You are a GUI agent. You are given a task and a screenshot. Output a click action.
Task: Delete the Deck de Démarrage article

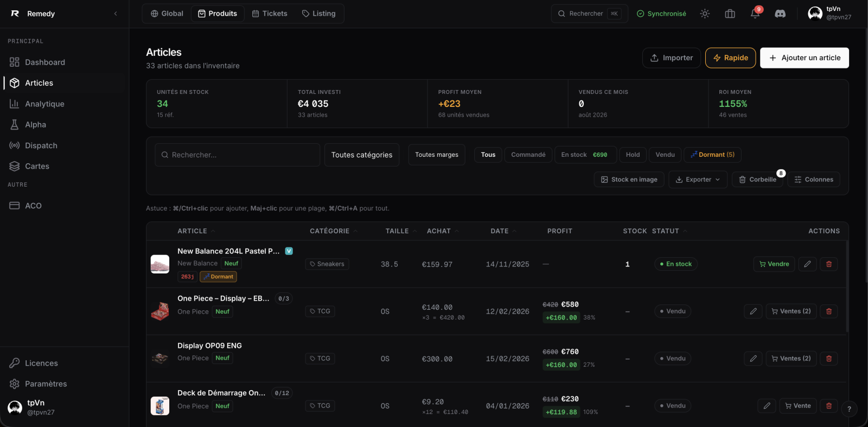coord(829,406)
